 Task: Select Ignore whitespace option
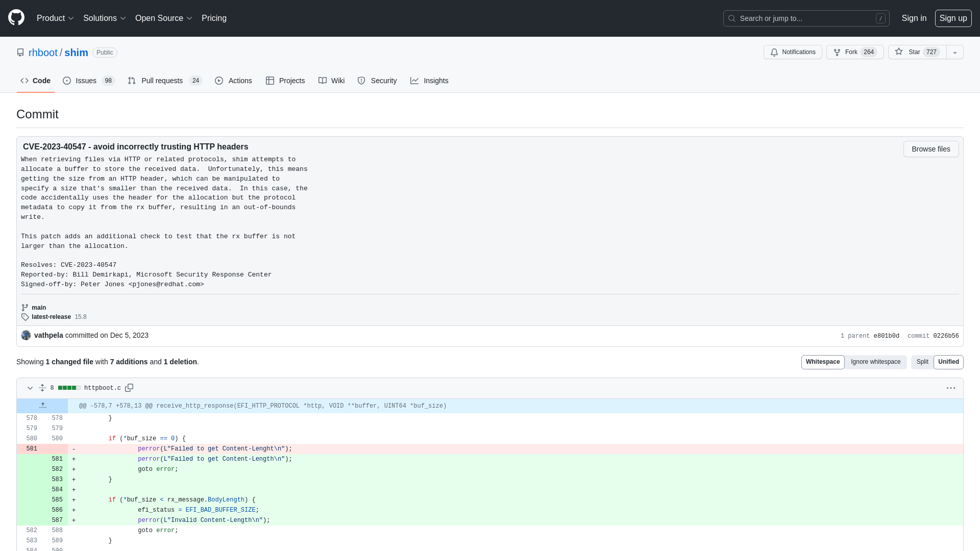[x=875, y=362]
